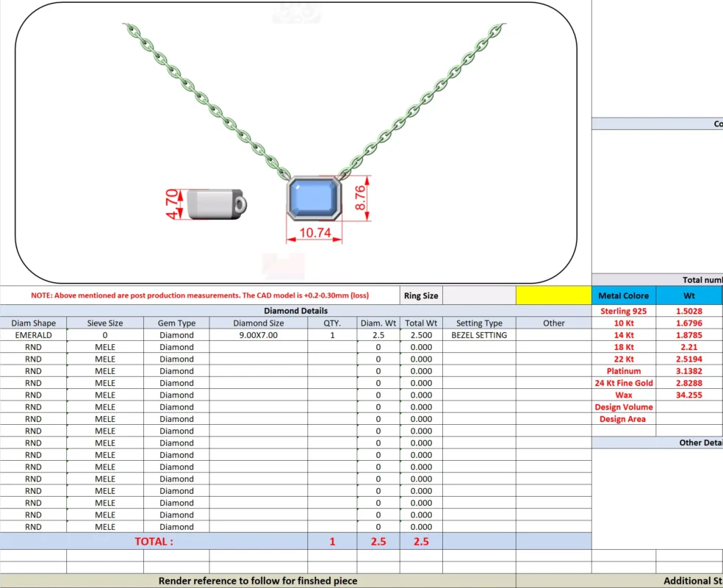723x588 pixels.
Task: Select the BEZEL SETTING cell
Action: click(x=479, y=335)
